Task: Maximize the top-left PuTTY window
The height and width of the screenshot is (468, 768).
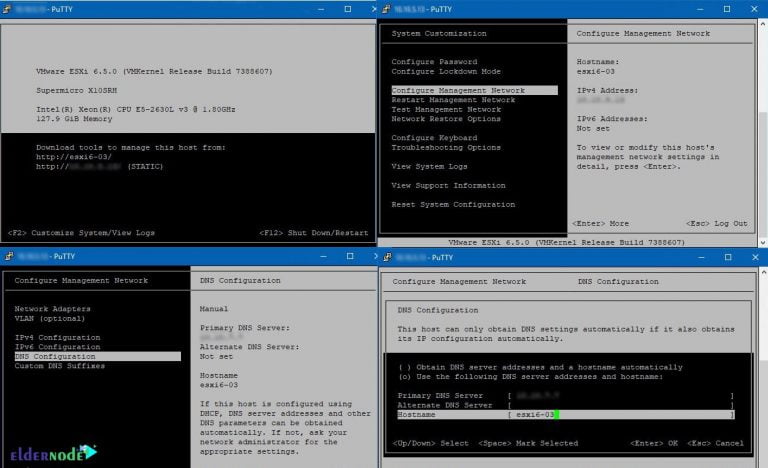Action: (x=348, y=9)
